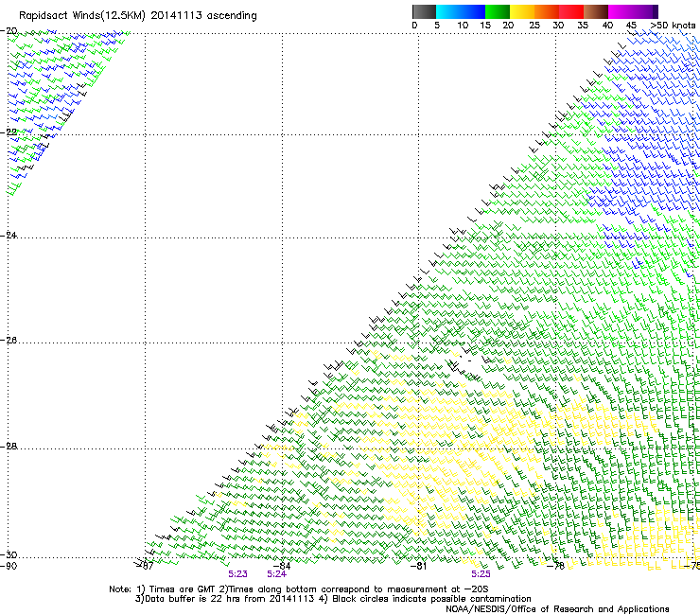
Task: Click the '-20' latitude axis label
Action: tap(9, 31)
